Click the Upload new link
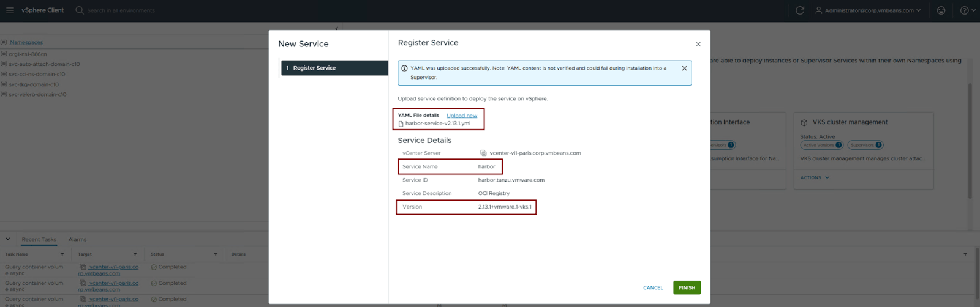The image size is (980, 307). tap(461, 116)
